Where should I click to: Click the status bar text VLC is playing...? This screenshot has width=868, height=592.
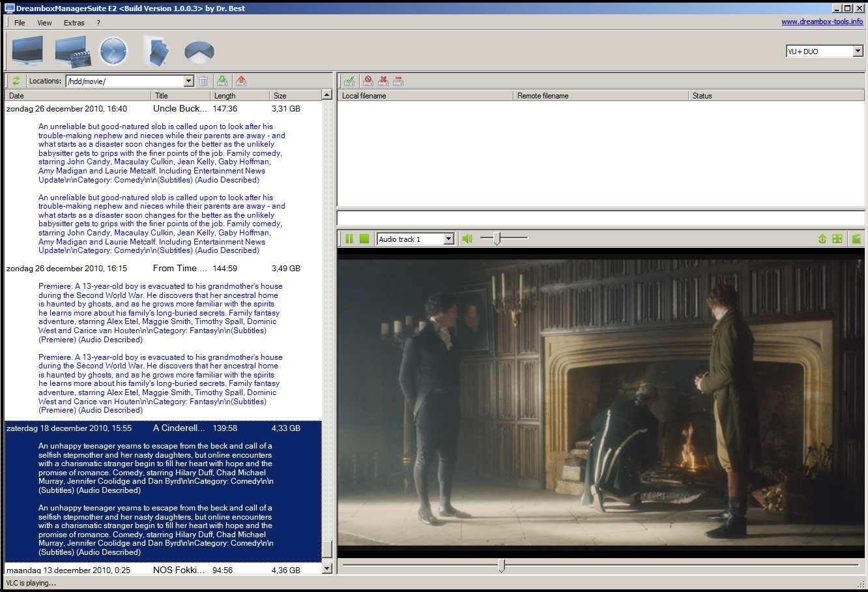click(31, 583)
